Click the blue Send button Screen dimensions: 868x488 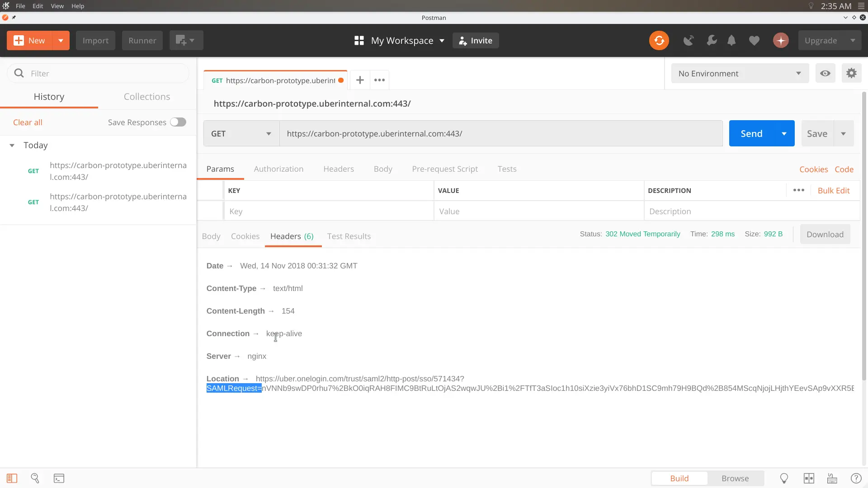[751, 134]
